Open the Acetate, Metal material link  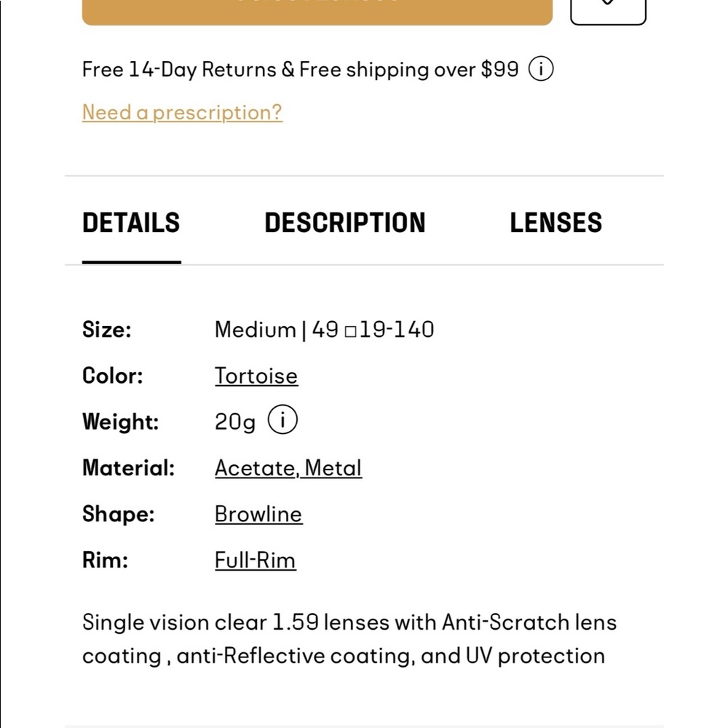click(x=288, y=467)
